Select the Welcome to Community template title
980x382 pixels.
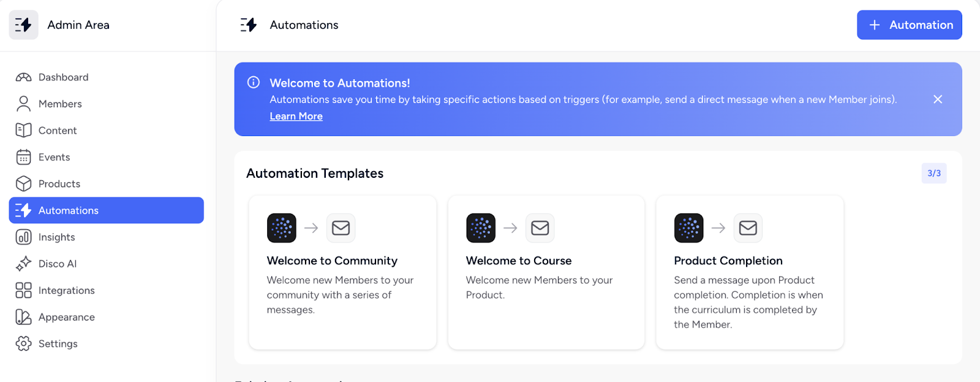pyautogui.click(x=332, y=261)
